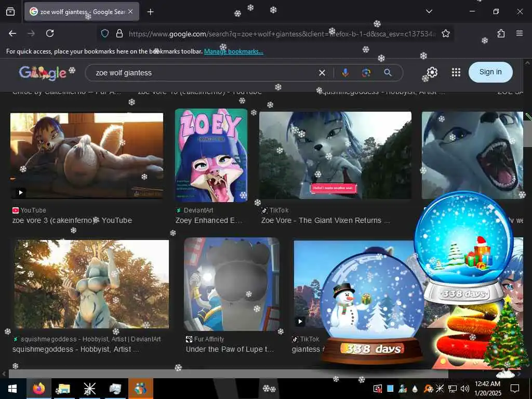Viewport: 532px width, 399px height.
Task: Click the forward navigation arrow
Action: coord(31,33)
